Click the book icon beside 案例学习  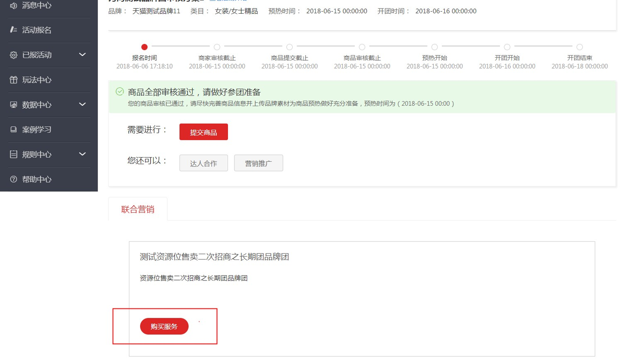13,129
